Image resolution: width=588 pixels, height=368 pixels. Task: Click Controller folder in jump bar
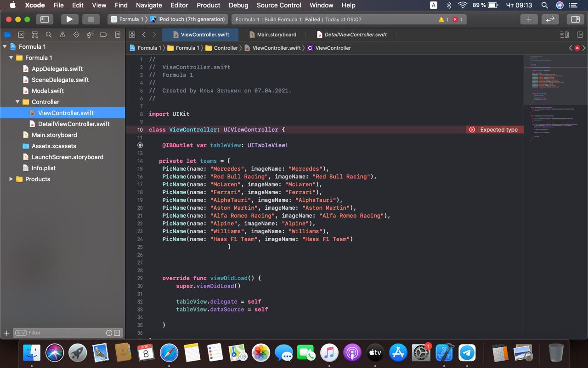pyautogui.click(x=221, y=48)
